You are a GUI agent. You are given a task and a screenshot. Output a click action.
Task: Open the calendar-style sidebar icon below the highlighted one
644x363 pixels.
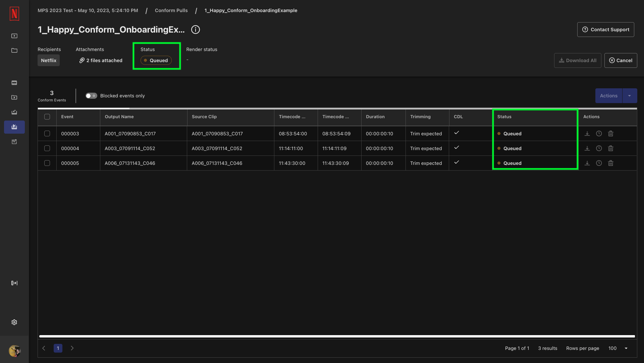(x=14, y=142)
